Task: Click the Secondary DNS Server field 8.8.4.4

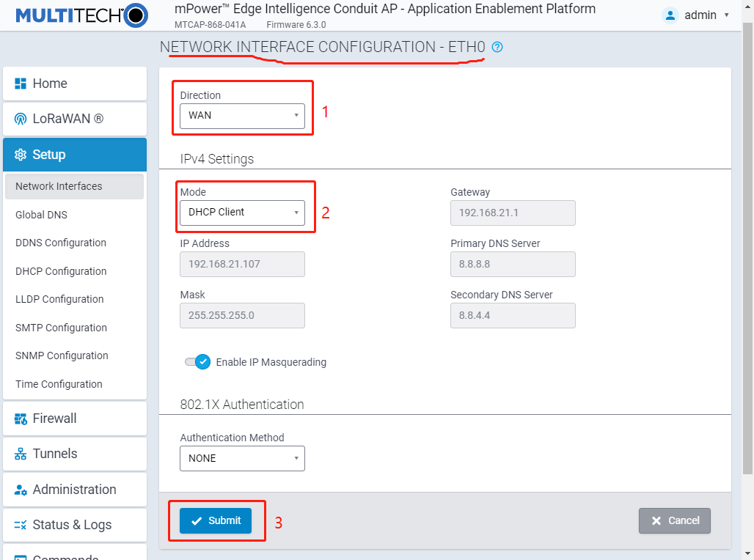Action: tap(513, 315)
